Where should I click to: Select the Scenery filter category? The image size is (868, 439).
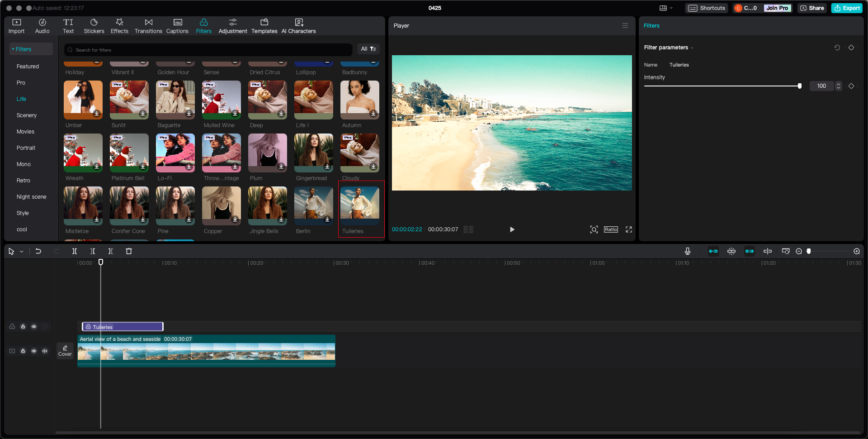(27, 115)
